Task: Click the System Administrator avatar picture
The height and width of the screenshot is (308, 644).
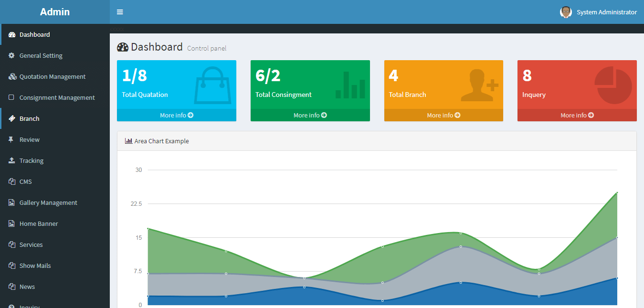Action: [566, 12]
